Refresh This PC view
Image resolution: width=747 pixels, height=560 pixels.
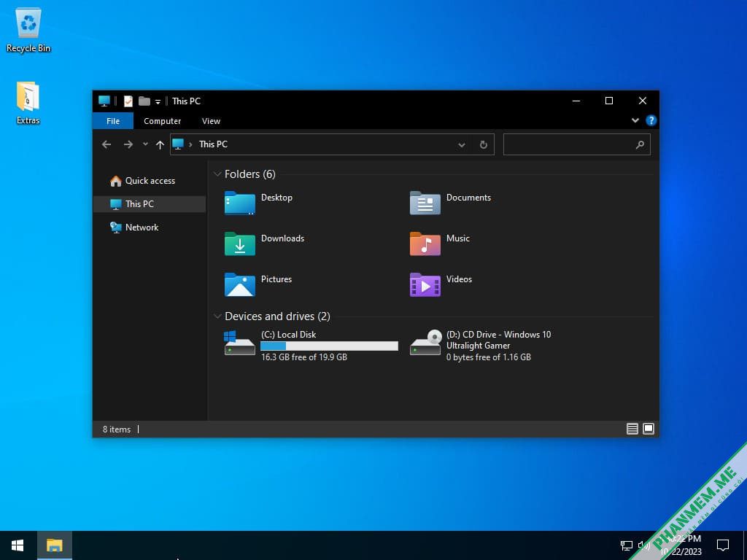coord(483,145)
